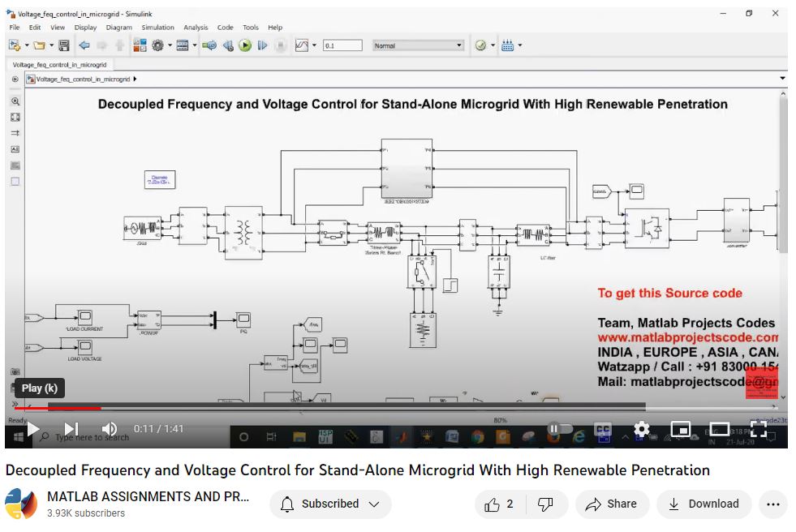Toggle the autoplay switch in the player
Viewport: 796px width, 532px height.
tap(560, 429)
